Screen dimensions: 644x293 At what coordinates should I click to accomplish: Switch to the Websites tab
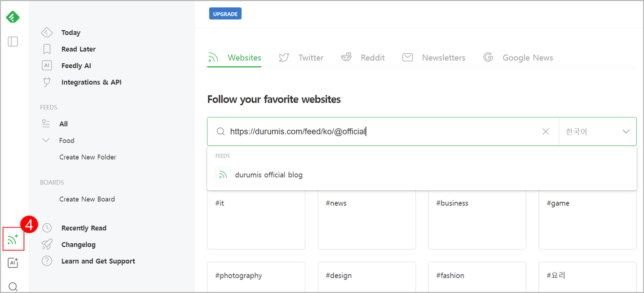234,58
